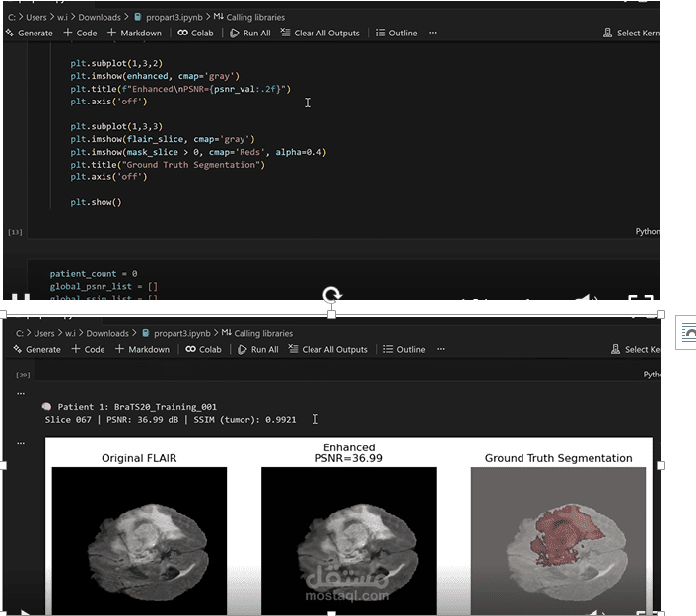Click Clear All Outputs in upper notebook toolbar

[320, 33]
